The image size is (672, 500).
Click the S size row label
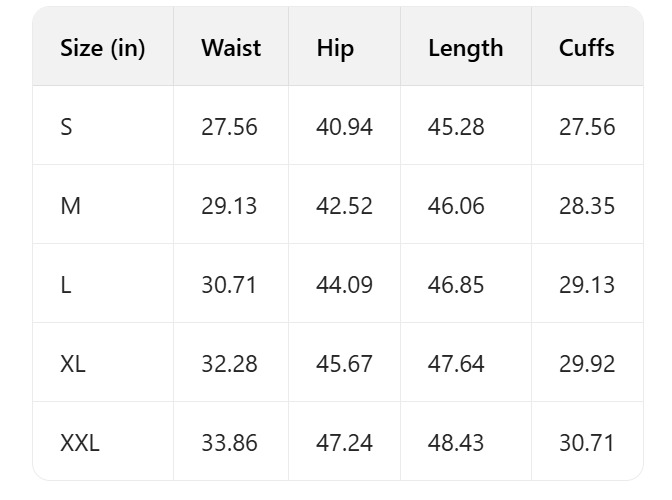(x=67, y=127)
